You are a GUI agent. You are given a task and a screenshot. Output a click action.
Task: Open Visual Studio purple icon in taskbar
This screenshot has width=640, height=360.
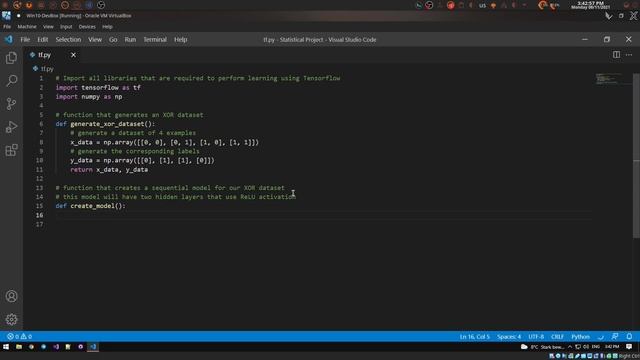click(x=56, y=347)
